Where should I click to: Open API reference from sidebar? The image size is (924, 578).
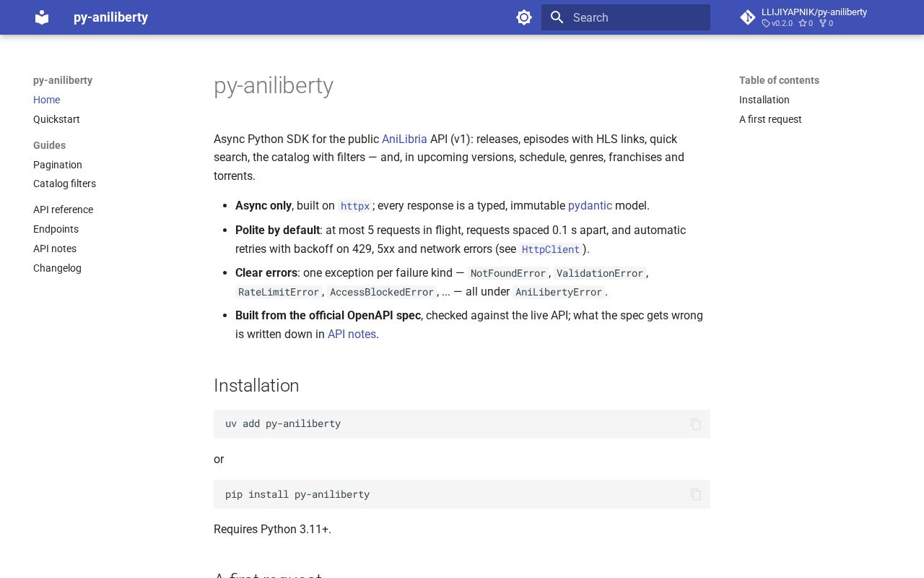pyautogui.click(x=63, y=210)
